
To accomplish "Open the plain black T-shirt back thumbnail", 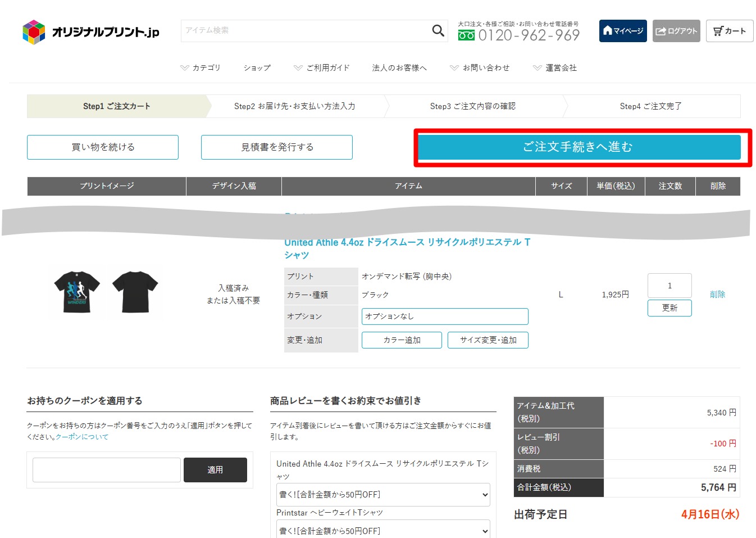I will (x=135, y=292).
